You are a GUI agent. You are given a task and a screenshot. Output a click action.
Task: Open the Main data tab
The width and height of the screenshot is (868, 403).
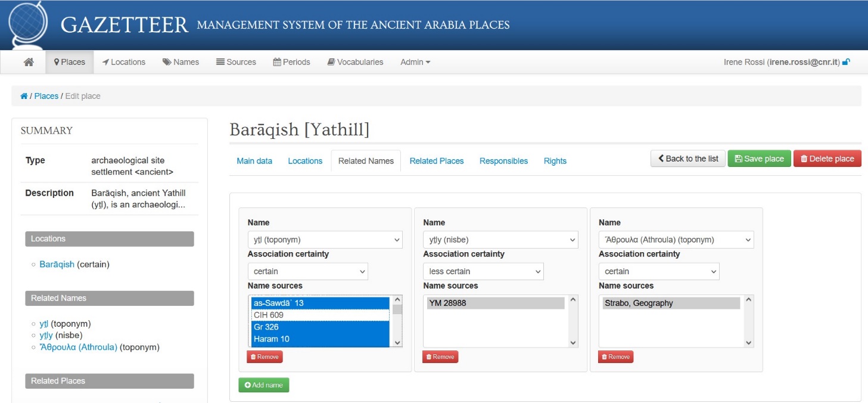tap(254, 161)
